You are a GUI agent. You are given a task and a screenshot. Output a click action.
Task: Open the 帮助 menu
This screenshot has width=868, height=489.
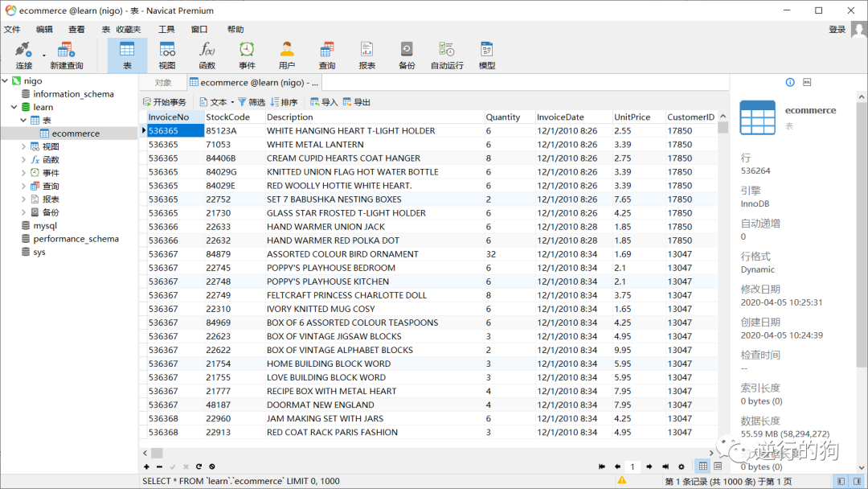[235, 29]
